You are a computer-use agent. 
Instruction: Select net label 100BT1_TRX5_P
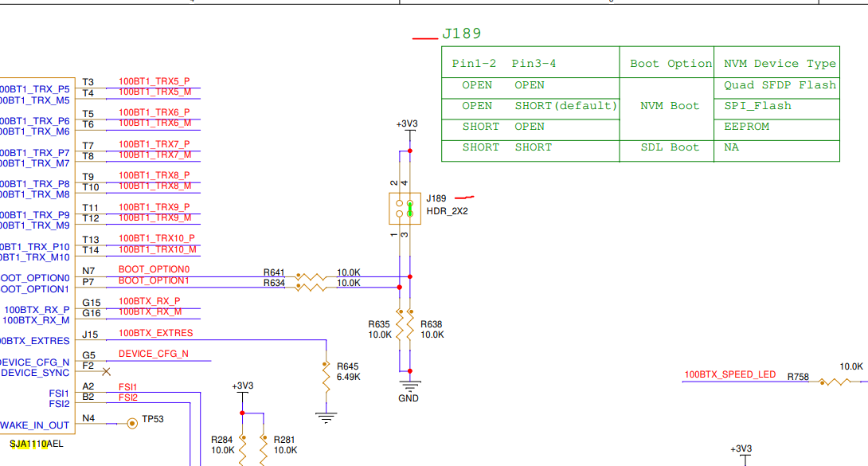154,81
